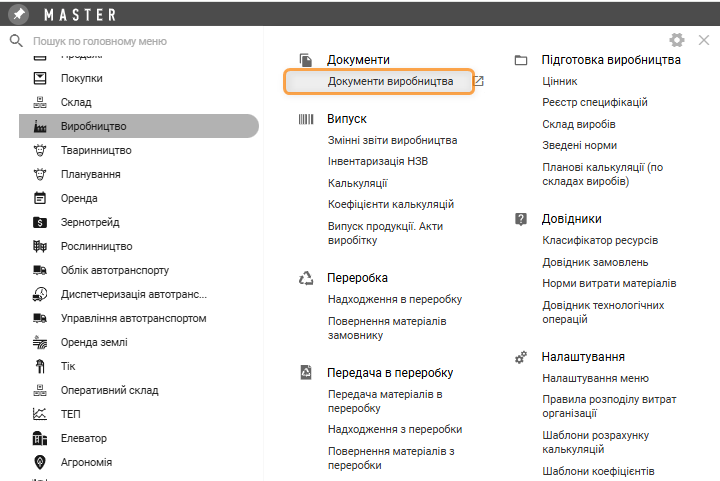Click the ТЕП chart icon
This screenshot has height=481, width=720.
pos(40,414)
